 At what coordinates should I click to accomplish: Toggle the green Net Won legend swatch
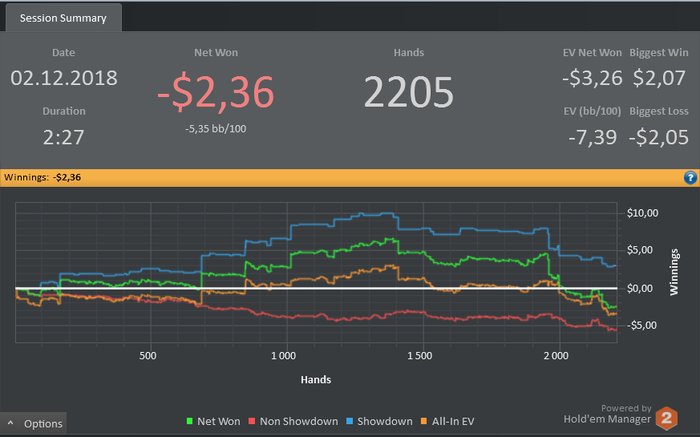(x=190, y=421)
